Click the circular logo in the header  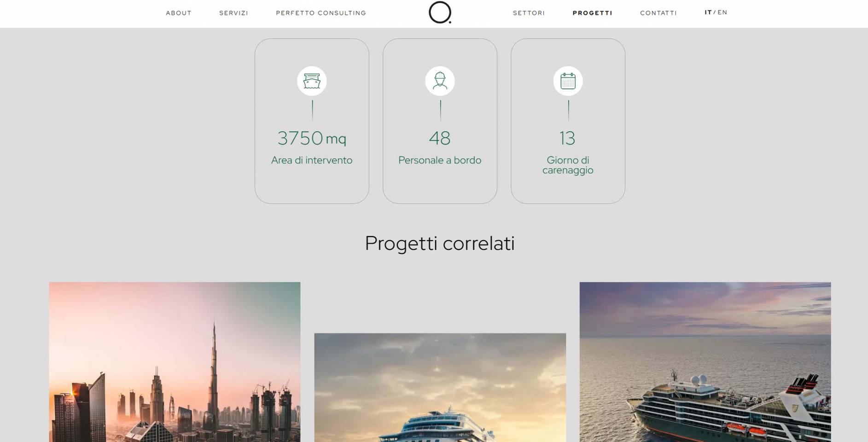tap(440, 12)
